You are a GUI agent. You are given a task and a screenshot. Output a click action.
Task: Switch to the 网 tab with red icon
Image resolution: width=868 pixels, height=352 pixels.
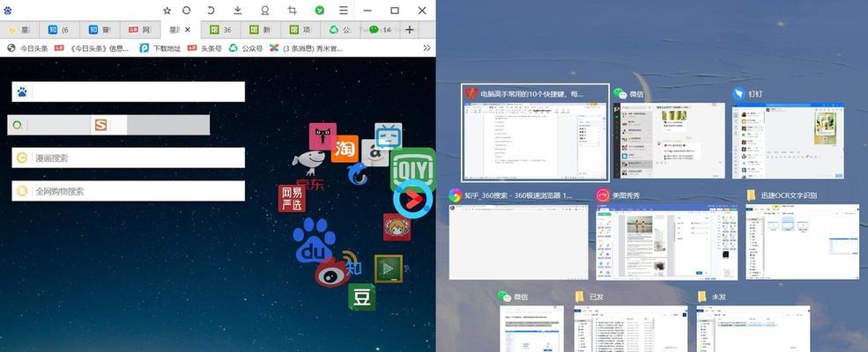pos(141,30)
